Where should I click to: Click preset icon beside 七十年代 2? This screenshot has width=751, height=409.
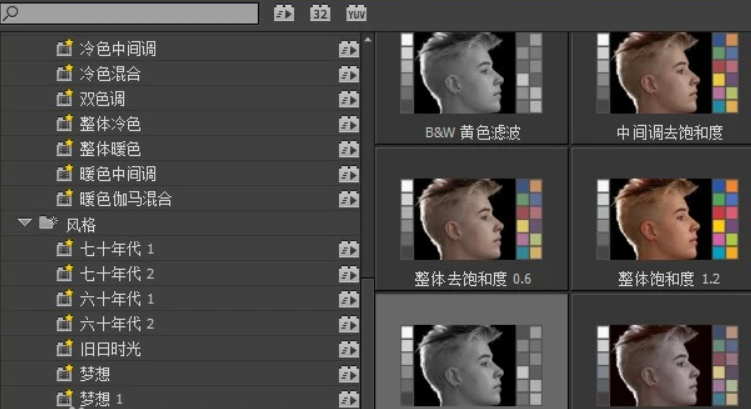(x=64, y=273)
